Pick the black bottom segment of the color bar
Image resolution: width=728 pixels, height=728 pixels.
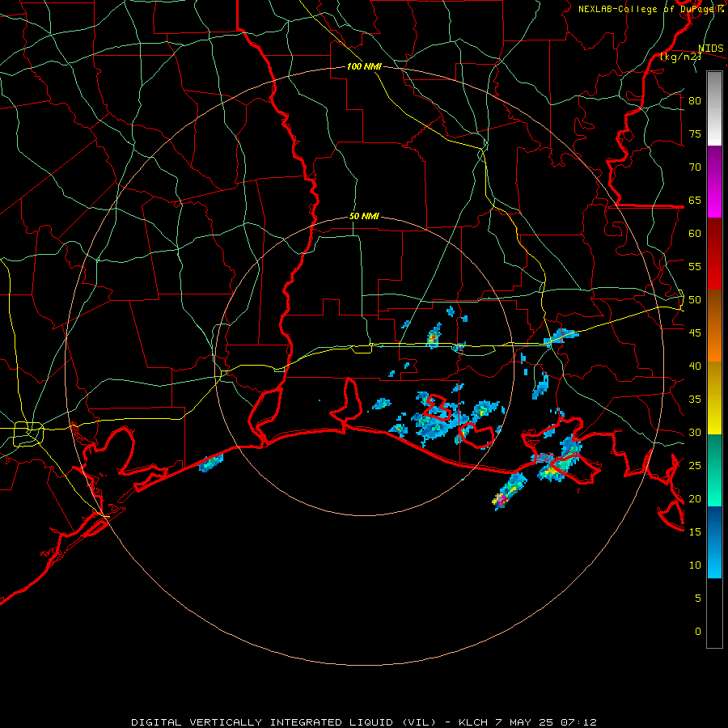pyautogui.click(x=714, y=613)
